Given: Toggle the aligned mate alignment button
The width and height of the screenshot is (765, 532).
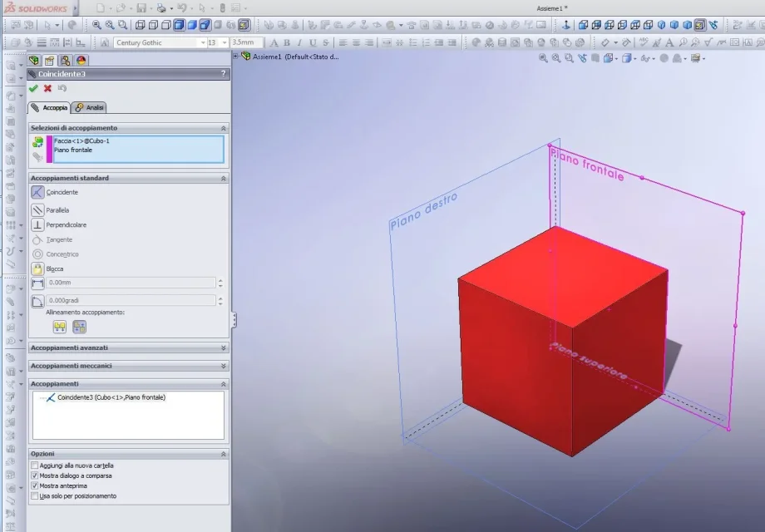Looking at the screenshot, I should pyautogui.click(x=60, y=327).
